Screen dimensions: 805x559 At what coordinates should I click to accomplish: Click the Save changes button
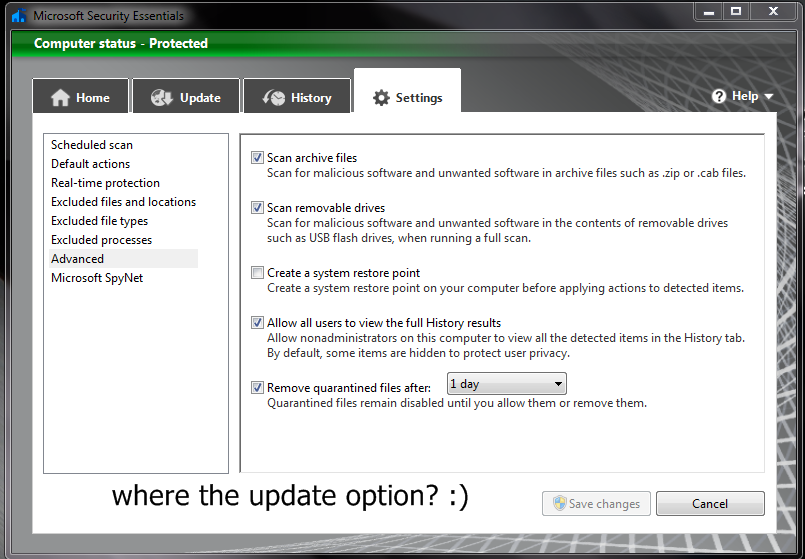596,504
